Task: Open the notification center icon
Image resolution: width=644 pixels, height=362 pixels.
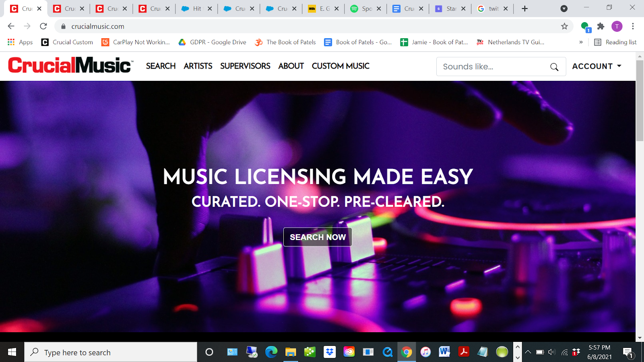Action: (628, 353)
